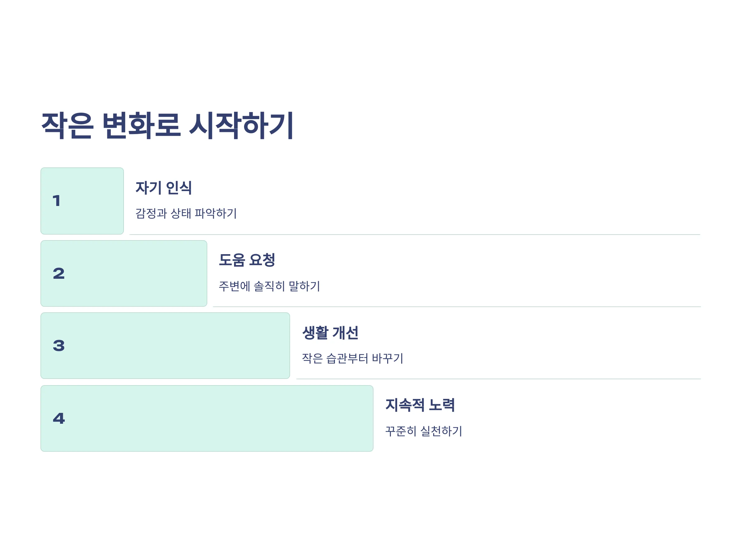Image resolution: width=747 pixels, height=560 pixels.
Task: Click the text 작은 습관부터 바꾸기
Action: click(353, 358)
